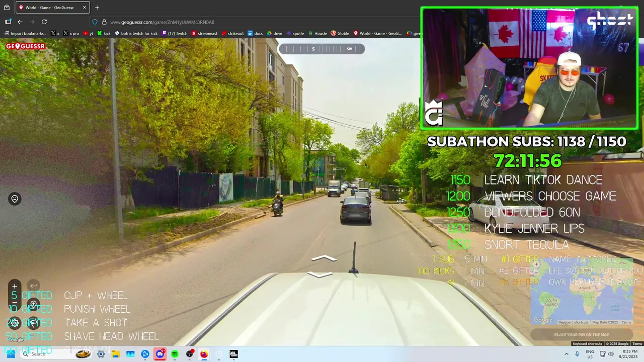Screen dimensions: 644x362
Task: Open Spotify from the taskbar
Action: pyautogui.click(x=175, y=354)
